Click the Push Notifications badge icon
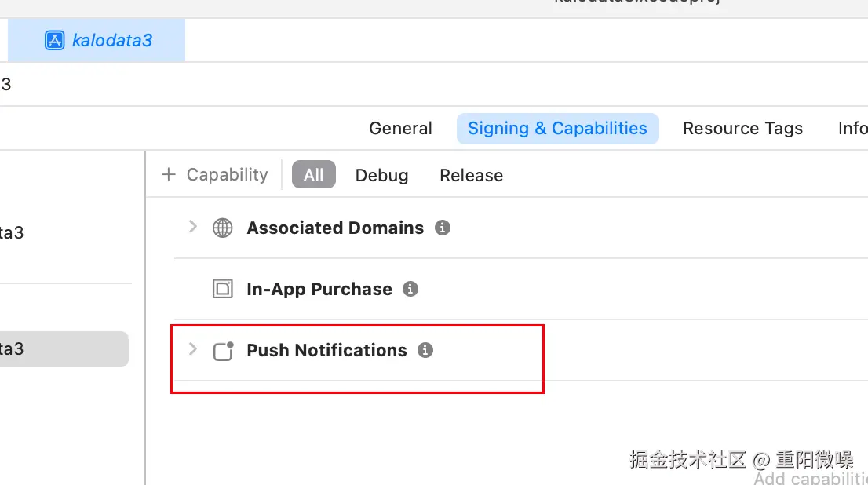 224,351
